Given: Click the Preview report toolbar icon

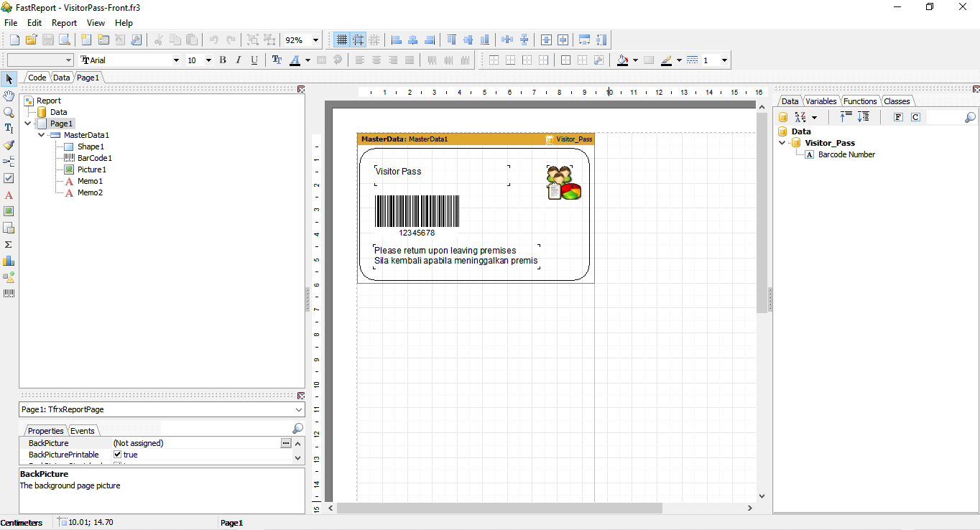Looking at the screenshot, I should pos(65,40).
